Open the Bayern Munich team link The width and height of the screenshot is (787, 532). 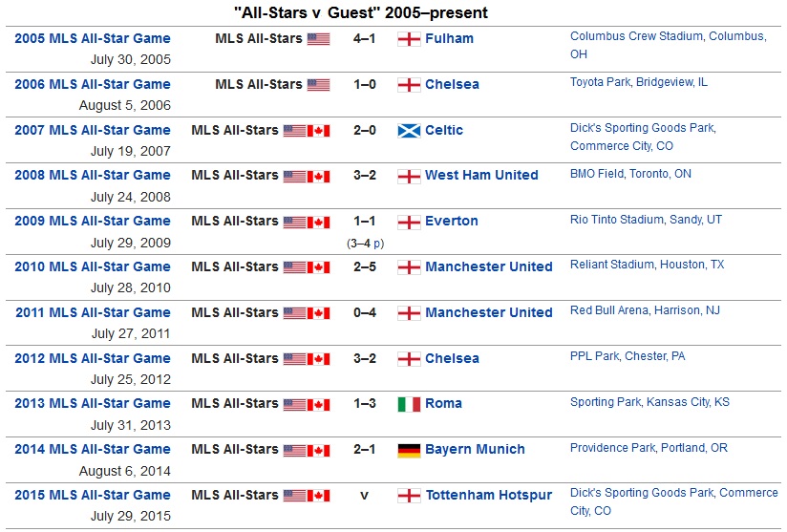(475, 450)
